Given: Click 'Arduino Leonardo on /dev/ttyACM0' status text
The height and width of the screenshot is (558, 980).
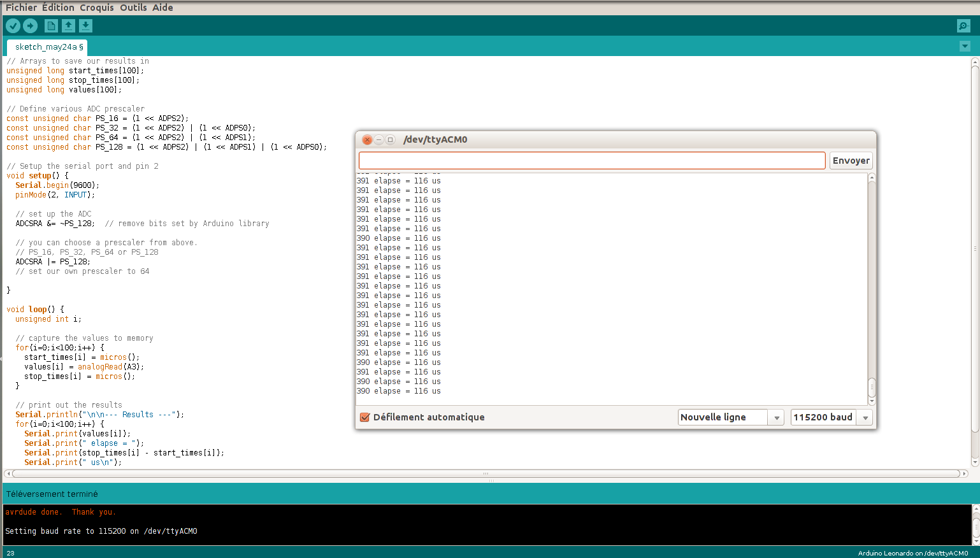Looking at the screenshot, I should click(x=912, y=553).
